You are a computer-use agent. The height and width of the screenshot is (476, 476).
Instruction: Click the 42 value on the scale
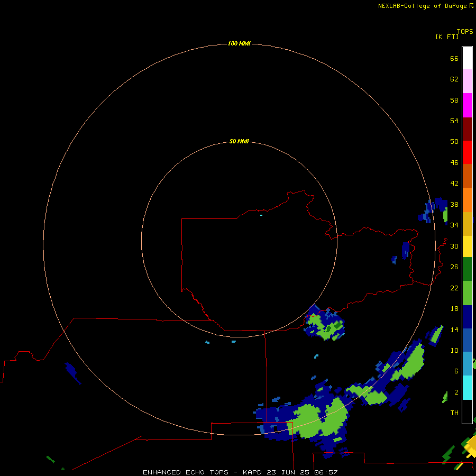454,183
